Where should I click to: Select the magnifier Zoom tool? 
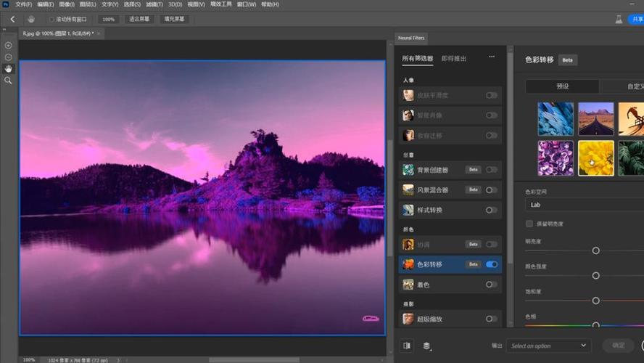click(8, 81)
